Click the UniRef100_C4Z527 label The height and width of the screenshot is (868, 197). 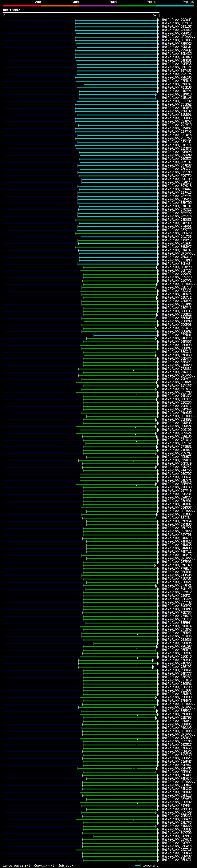[177, 744]
